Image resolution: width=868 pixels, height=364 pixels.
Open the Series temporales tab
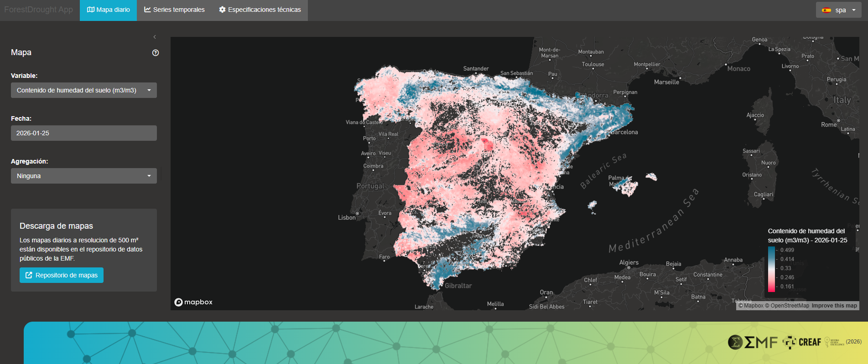click(x=174, y=10)
